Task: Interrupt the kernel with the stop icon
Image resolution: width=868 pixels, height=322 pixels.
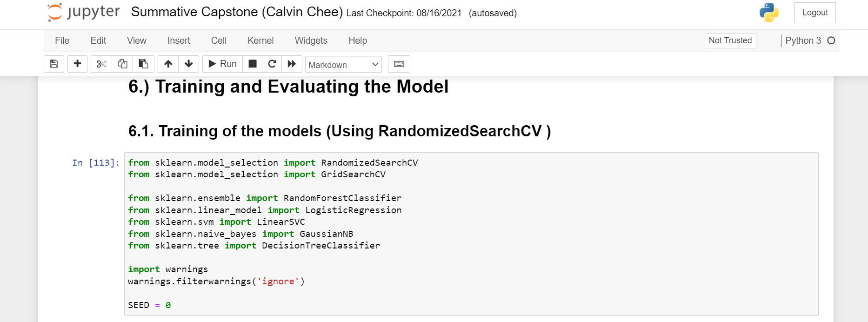Action: (x=252, y=64)
